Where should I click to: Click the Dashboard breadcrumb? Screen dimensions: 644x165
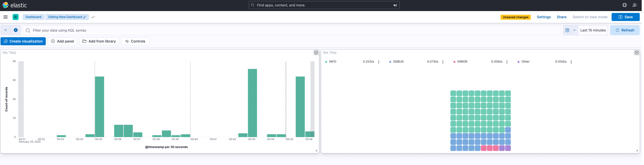tap(33, 17)
